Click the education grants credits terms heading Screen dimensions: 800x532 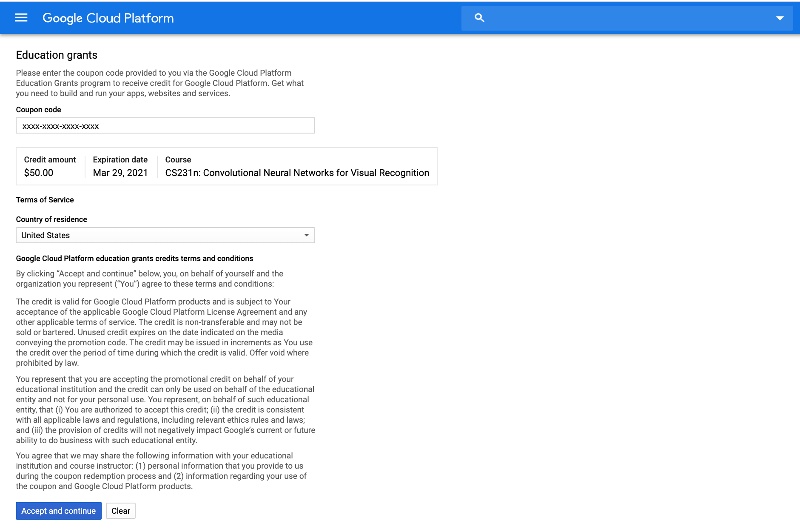tap(134, 259)
